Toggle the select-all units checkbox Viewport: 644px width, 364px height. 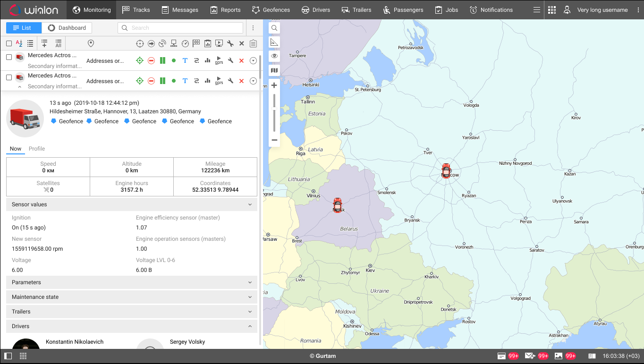pos(9,43)
